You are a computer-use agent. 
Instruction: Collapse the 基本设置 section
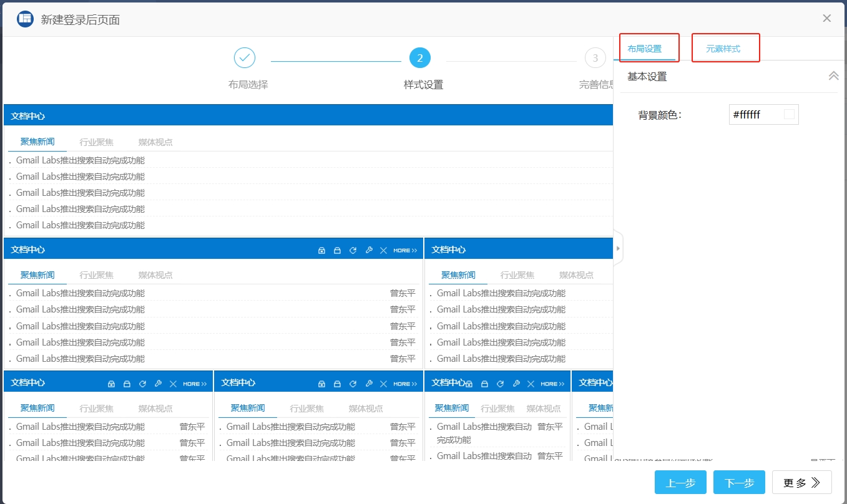tap(833, 76)
